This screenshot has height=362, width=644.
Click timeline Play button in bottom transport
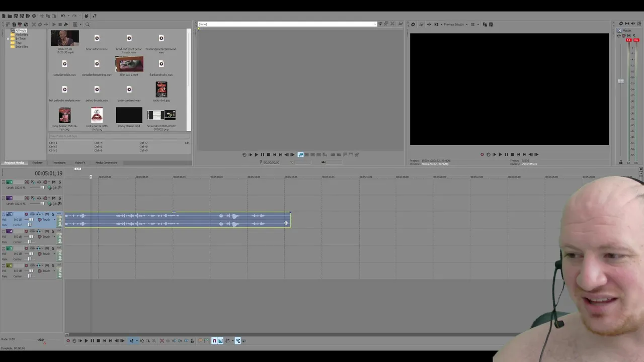[86, 341]
